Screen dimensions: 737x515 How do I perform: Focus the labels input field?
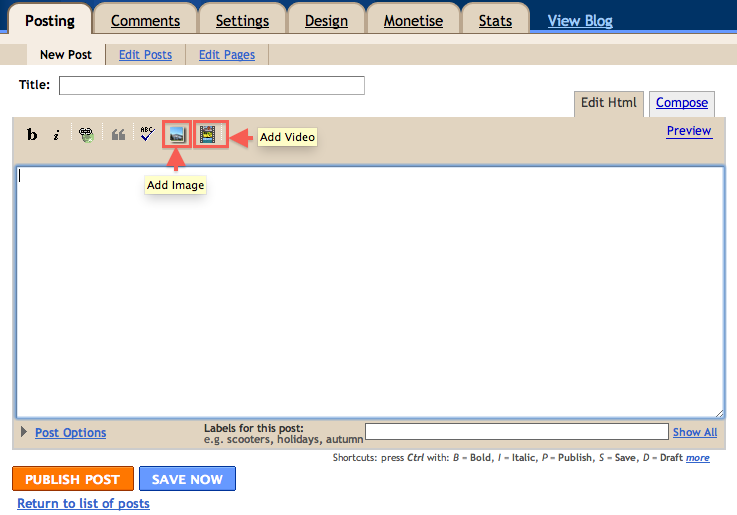point(517,431)
